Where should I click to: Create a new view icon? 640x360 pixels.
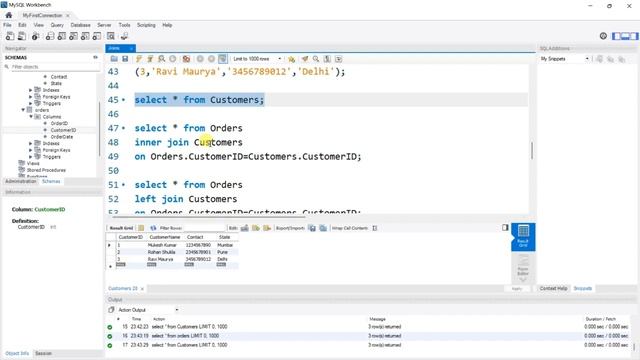pyautogui.click(x=73, y=36)
